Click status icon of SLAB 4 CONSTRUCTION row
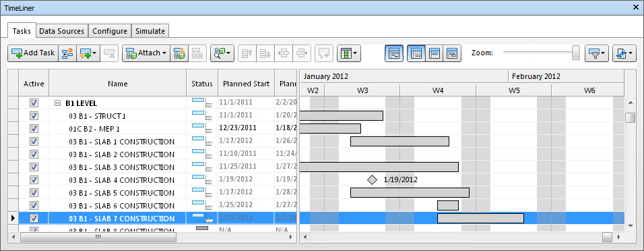 point(201,179)
